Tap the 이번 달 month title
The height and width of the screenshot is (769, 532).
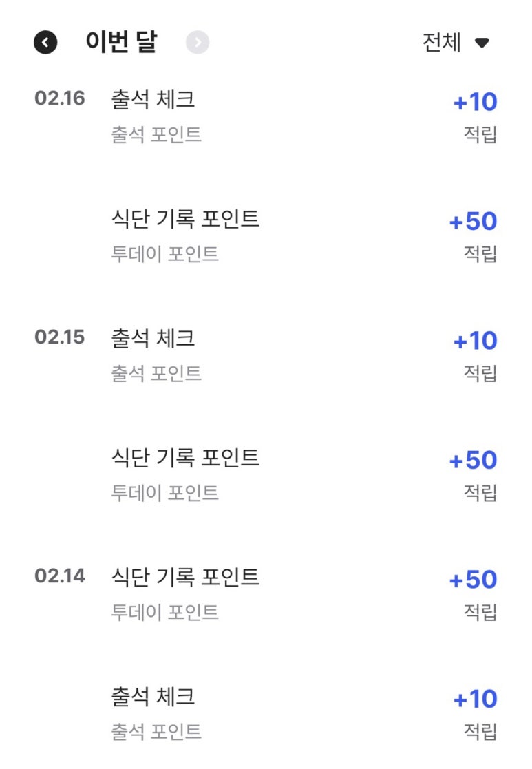(121, 42)
